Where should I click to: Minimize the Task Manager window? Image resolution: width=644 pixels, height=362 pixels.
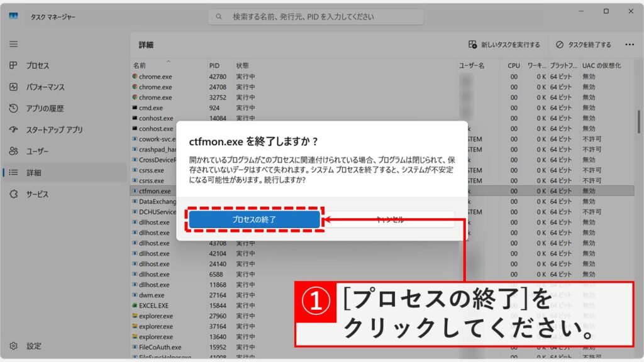click(x=581, y=11)
